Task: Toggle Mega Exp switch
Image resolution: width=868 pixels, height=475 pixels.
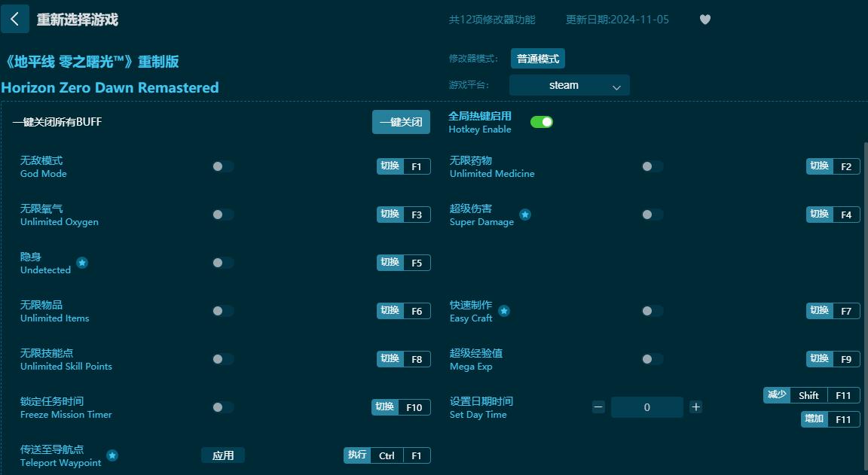Action: click(x=652, y=359)
